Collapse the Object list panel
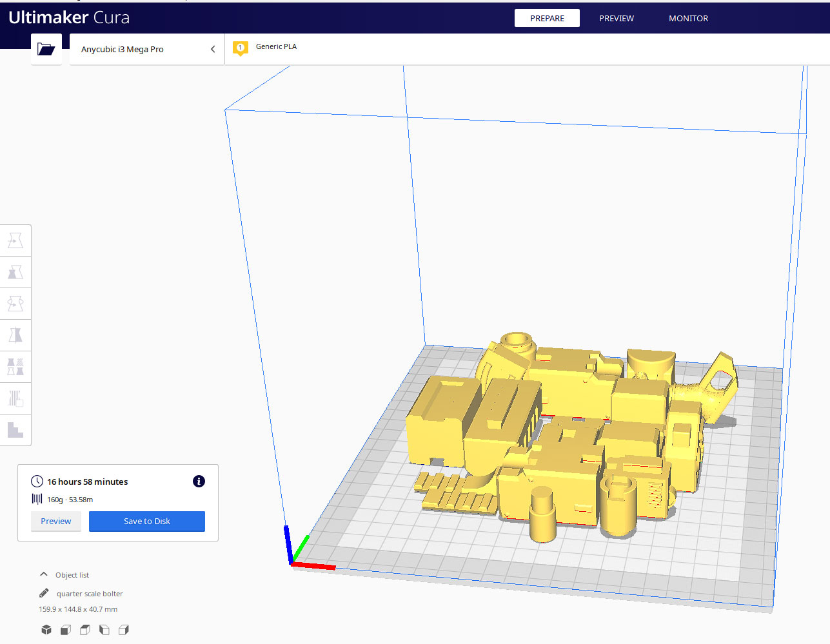Screen dimensions: 830x644 click(44, 574)
